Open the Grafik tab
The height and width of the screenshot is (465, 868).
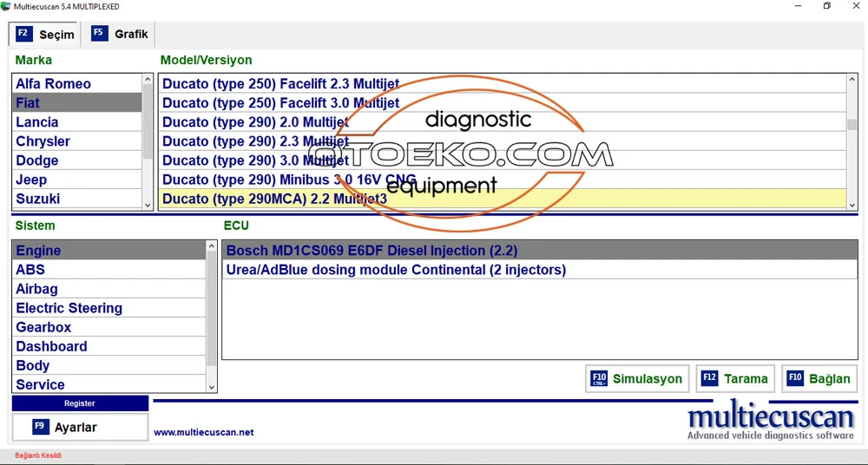(119, 34)
